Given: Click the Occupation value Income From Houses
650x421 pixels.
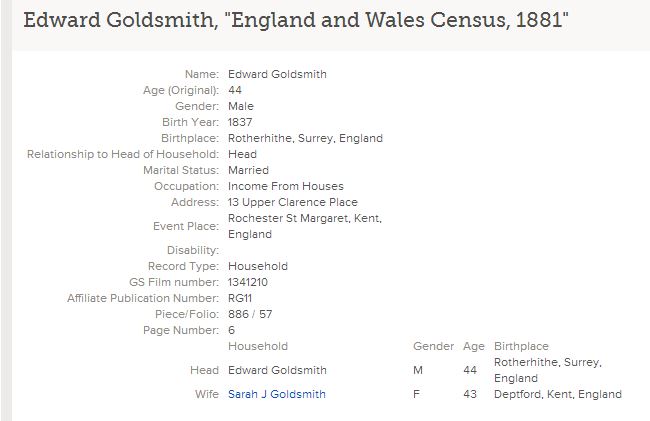Looking at the screenshot, I should coord(286,186).
